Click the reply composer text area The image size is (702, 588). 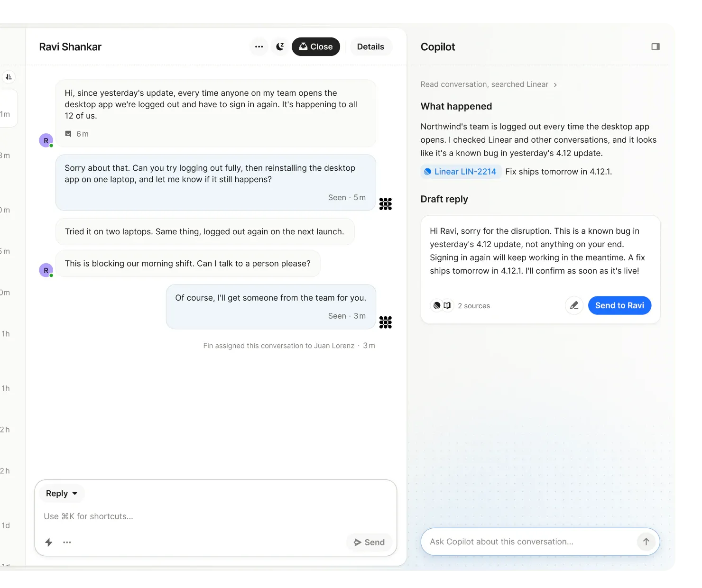216,516
